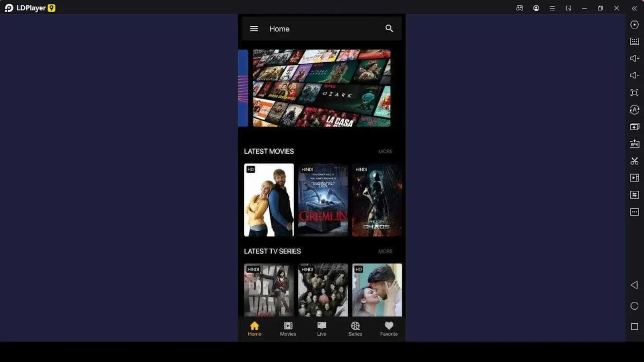Take a screenshot with scissors icon
644x362 pixels.
pyautogui.click(x=634, y=161)
